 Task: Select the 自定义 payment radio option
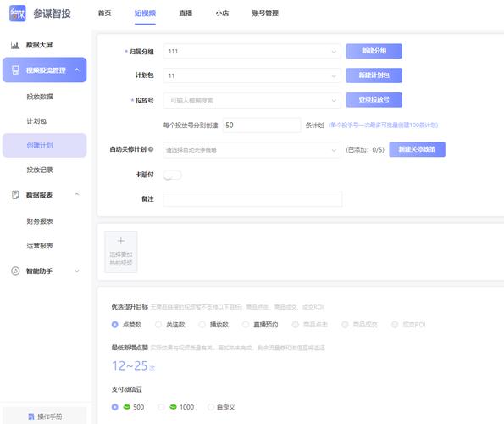point(211,407)
